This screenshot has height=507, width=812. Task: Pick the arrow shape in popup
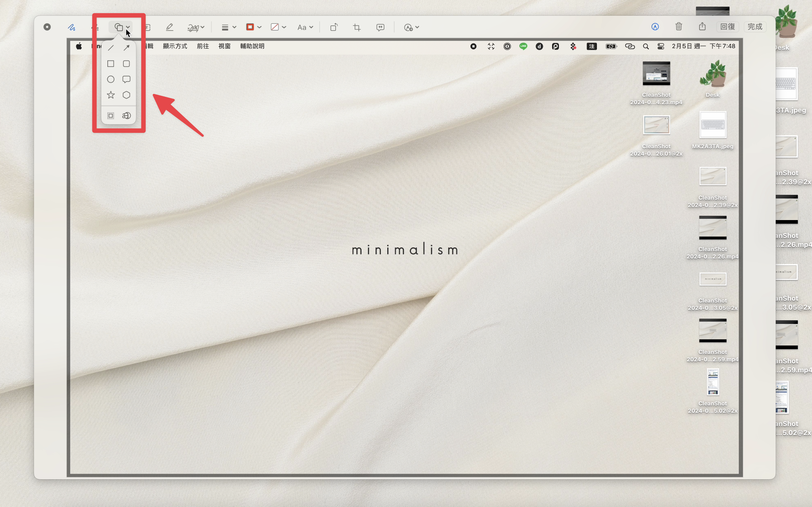click(127, 48)
